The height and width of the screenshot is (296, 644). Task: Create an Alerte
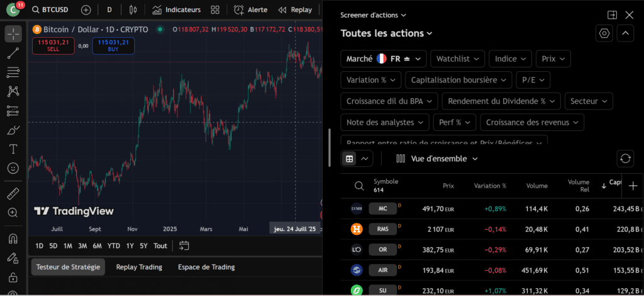coord(250,10)
